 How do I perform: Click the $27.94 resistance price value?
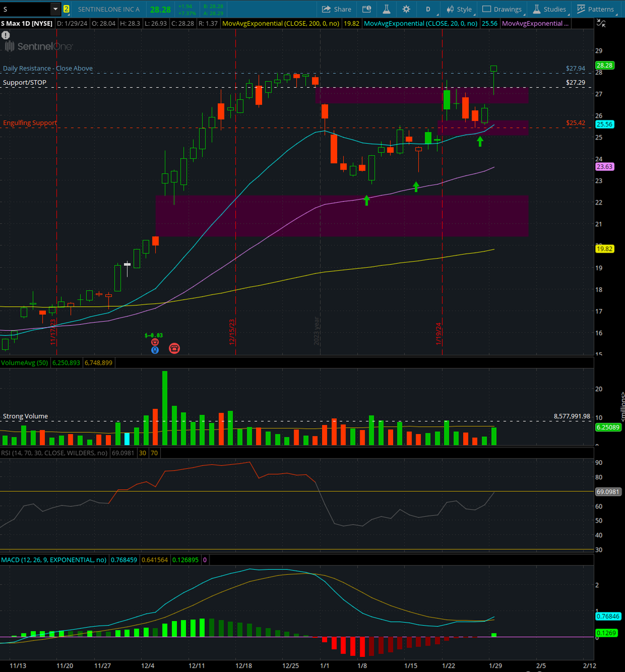tap(575, 68)
